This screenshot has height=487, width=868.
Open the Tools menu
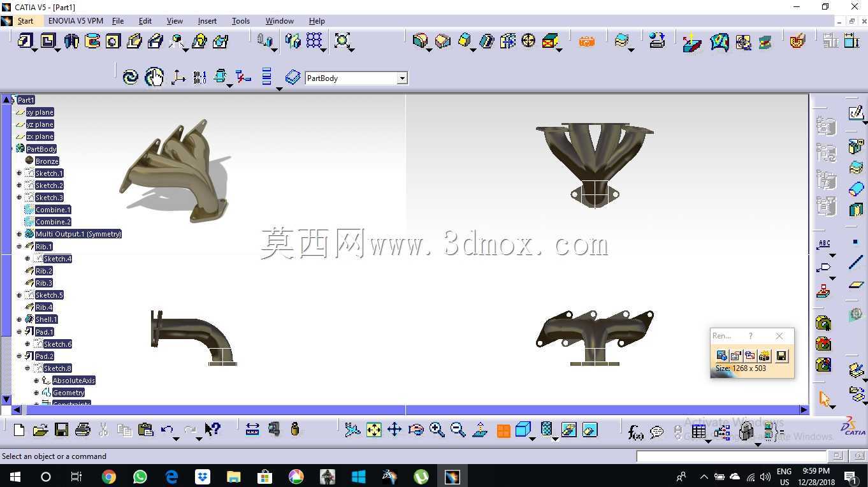241,21
